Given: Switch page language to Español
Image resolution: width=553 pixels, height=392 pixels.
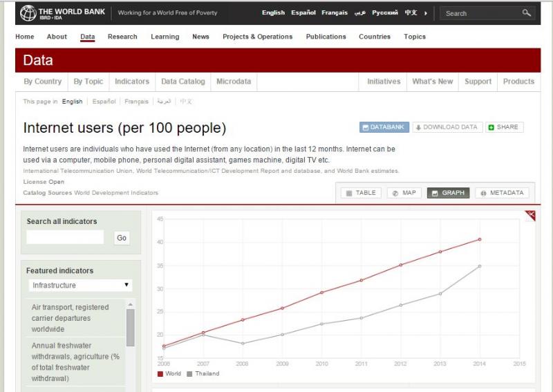Looking at the screenshot, I should [x=104, y=102].
